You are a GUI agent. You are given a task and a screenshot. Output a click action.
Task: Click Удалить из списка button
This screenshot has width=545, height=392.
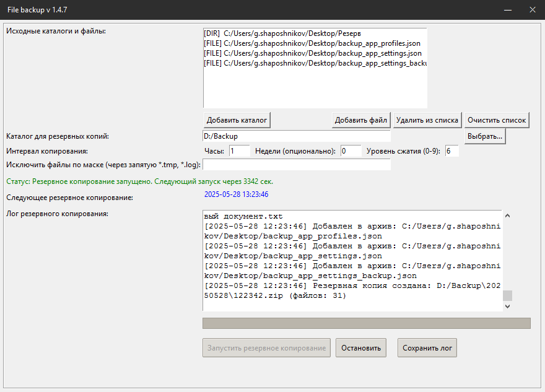[427, 120]
